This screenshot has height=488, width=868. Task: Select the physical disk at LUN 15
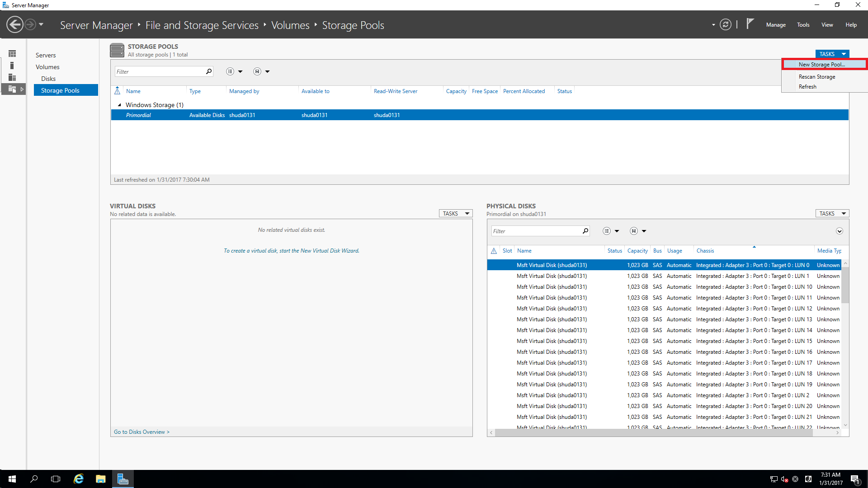point(664,341)
